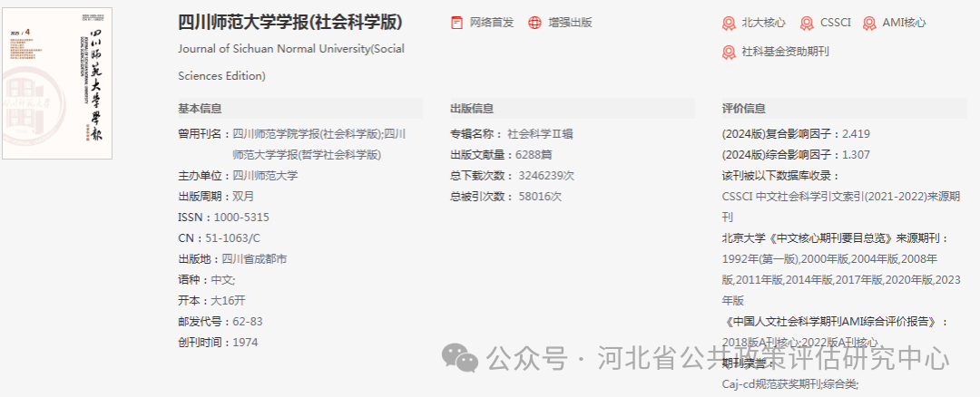Click the 增强出版 globe icon
The width and height of the screenshot is (980, 397).
(x=534, y=23)
